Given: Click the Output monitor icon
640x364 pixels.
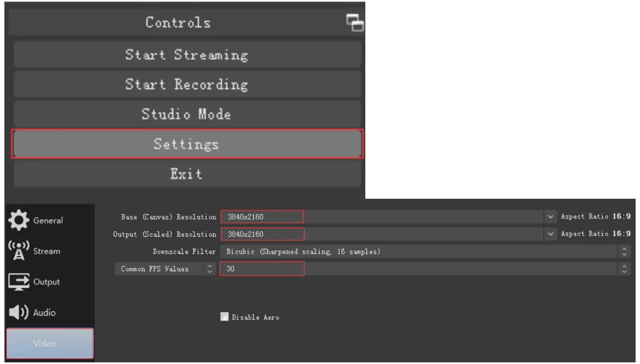Looking at the screenshot, I should pos(19,282).
